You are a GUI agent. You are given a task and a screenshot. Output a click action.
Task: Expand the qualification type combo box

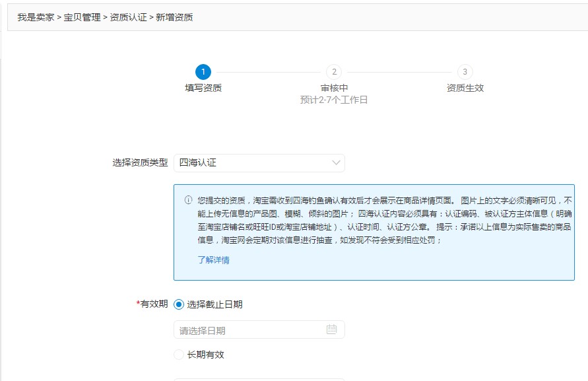[x=259, y=162]
